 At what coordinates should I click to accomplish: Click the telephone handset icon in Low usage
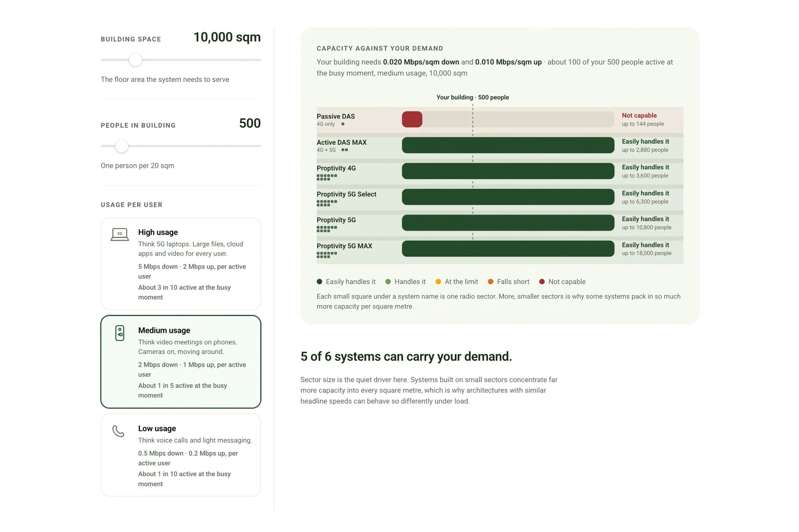coord(118,431)
